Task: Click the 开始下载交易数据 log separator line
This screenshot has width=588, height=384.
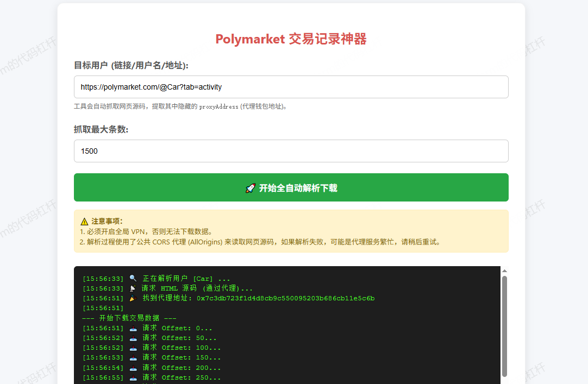Action: pos(129,318)
